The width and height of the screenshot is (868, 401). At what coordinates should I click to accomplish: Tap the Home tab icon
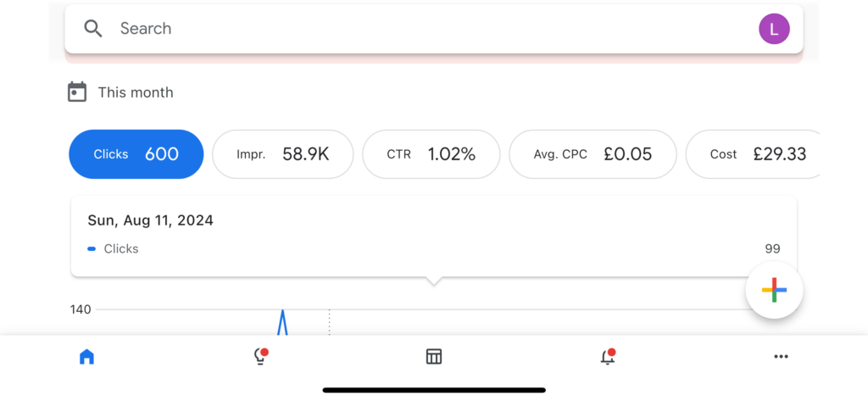[86, 357]
